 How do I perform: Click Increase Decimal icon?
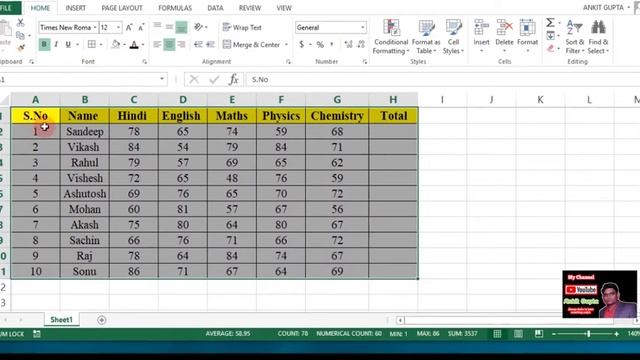pos(348,44)
